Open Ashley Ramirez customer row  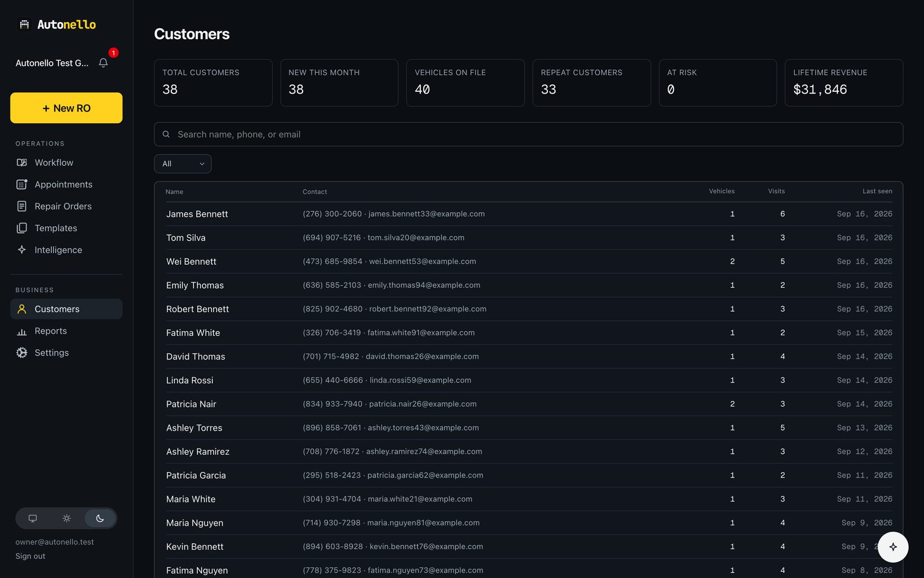coord(528,451)
